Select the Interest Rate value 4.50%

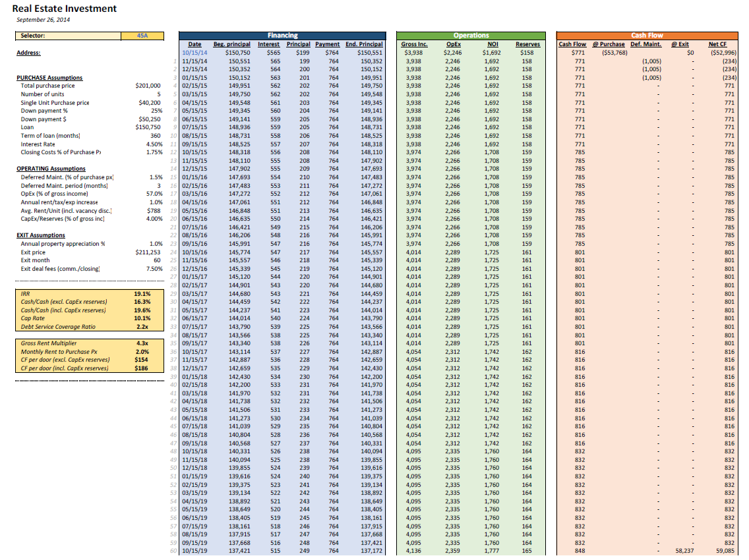coord(154,144)
